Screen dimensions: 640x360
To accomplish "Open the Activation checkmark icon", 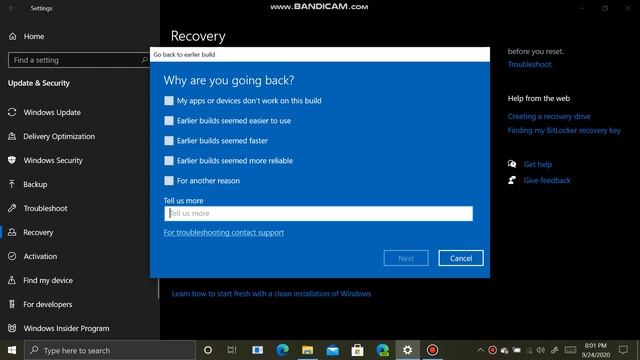I will pos(12,256).
